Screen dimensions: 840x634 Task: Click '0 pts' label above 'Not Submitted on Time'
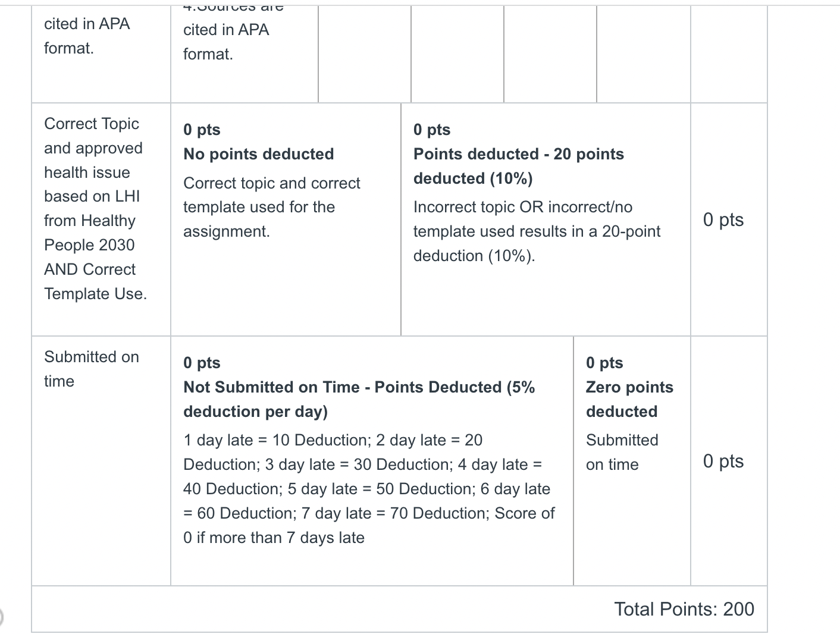202,363
